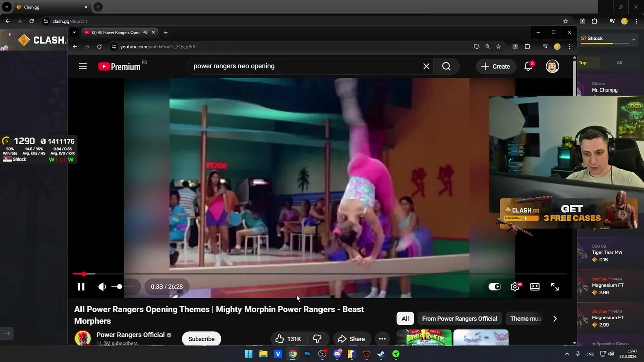Click the Clash.gg site logo
Screen dimensions: 644x362
[x=42, y=40]
